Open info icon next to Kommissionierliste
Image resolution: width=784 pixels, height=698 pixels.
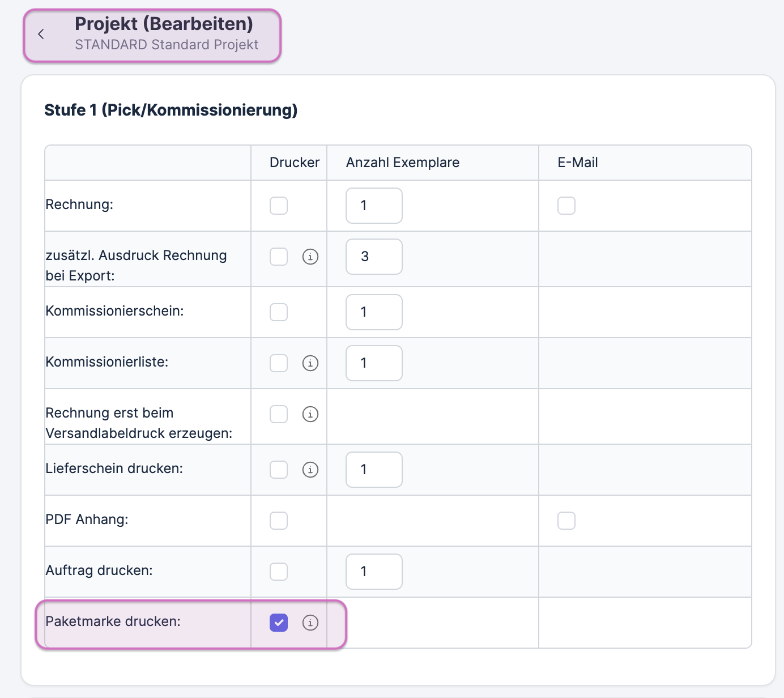tap(310, 363)
